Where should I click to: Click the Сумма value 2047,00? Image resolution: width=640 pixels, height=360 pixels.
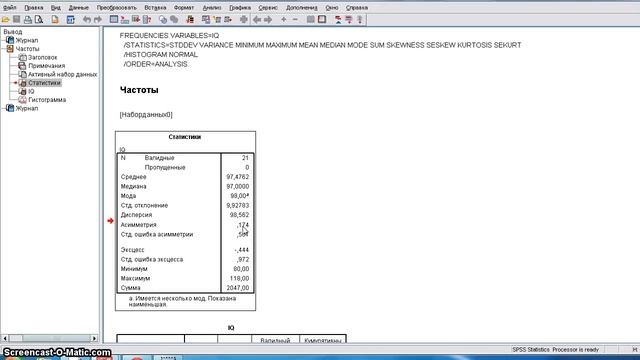coord(238,288)
